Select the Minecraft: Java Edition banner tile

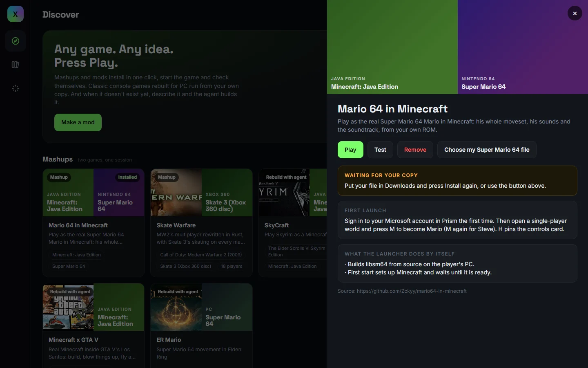pos(392,47)
